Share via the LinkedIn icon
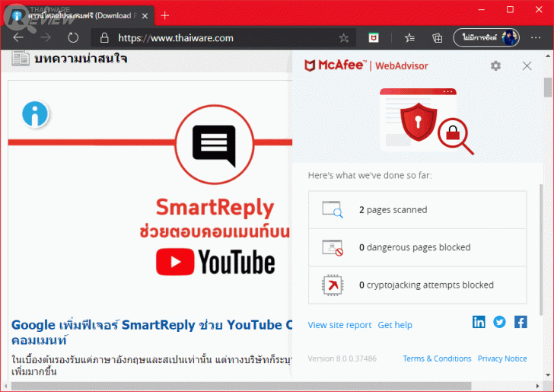 pos(479,322)
